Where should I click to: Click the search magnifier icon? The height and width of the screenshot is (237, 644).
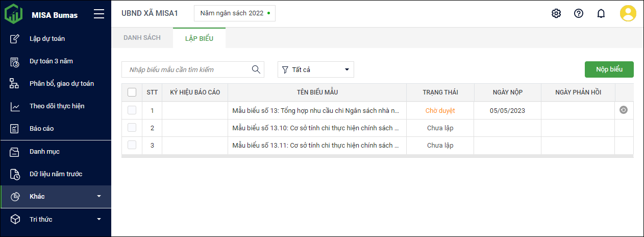click(256, 69)
